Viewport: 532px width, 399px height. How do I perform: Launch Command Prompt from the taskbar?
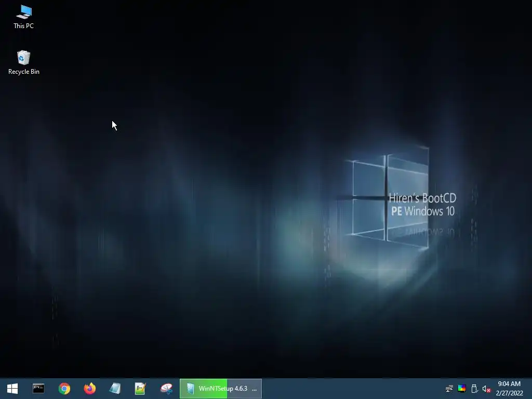click(38, 389)
